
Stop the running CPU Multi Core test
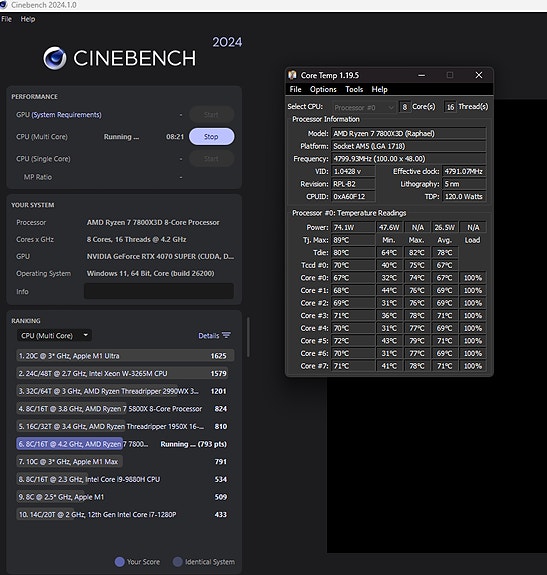(212, 136)
